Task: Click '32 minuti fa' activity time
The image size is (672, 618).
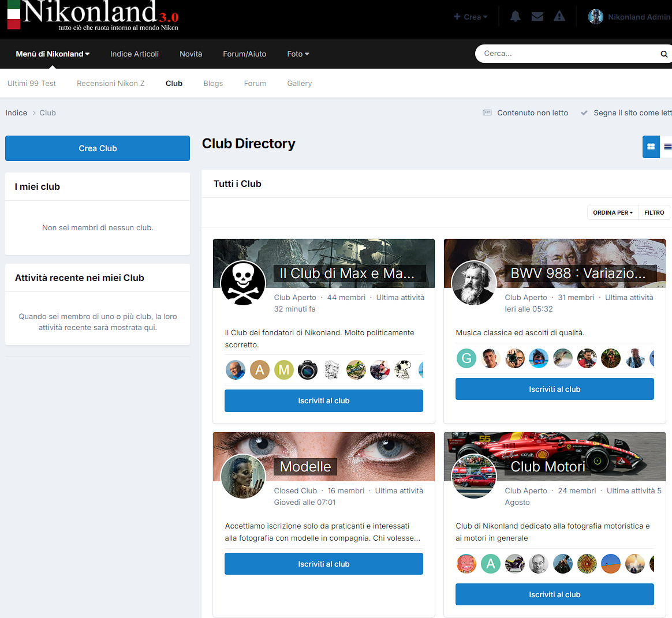Action: [x=294, y=309]
